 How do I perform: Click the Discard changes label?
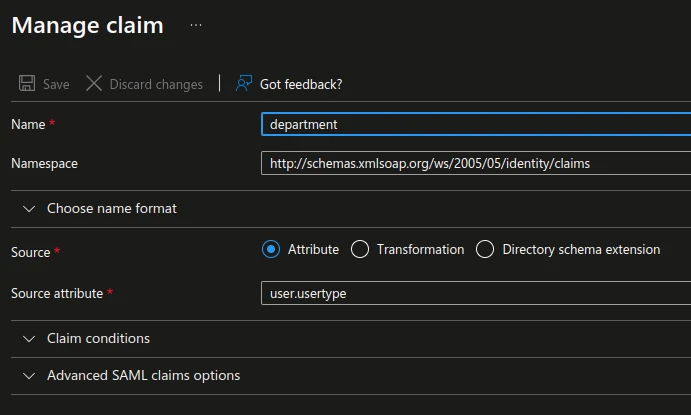point(156,84)
